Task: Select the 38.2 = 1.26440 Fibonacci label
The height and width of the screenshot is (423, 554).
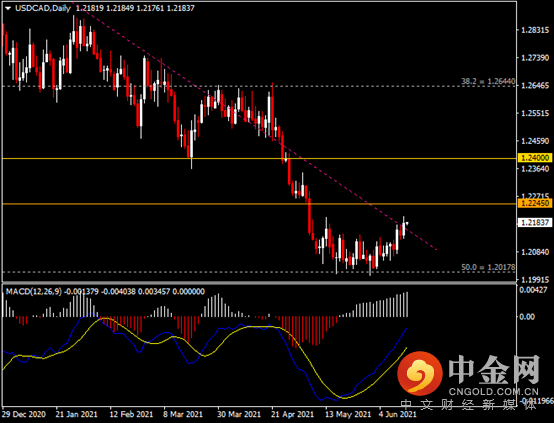Action: pos(488,81)
